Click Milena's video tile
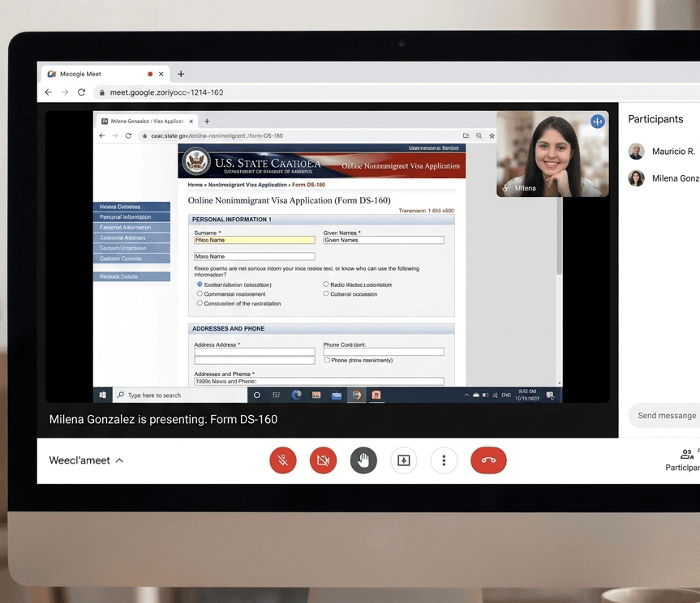The width and height of the screenshot is (700, 603). click(x=552, y=154)
